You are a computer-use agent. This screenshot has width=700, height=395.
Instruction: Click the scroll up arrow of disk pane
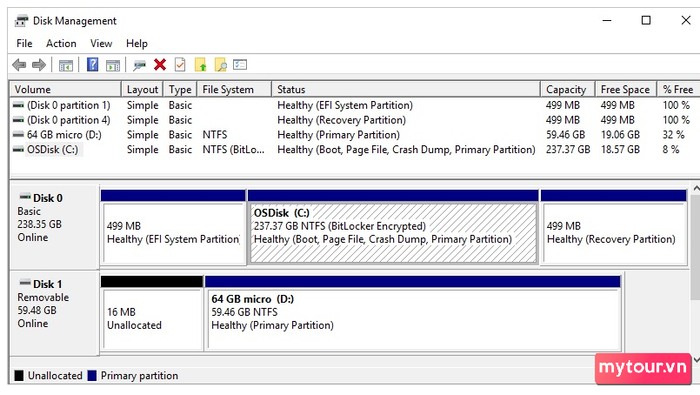click(696, 189)
